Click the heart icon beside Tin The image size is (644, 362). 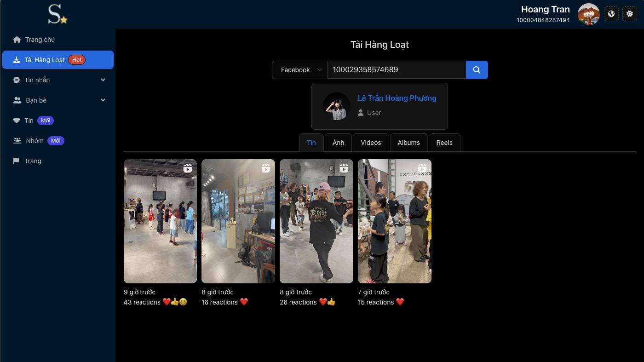(x=16, y=121)
